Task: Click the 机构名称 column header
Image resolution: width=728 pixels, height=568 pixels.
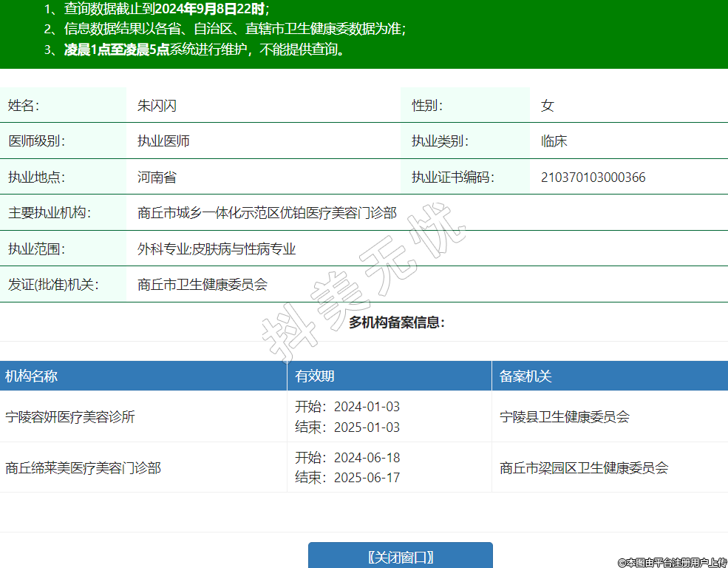Action: pos(31,376)
